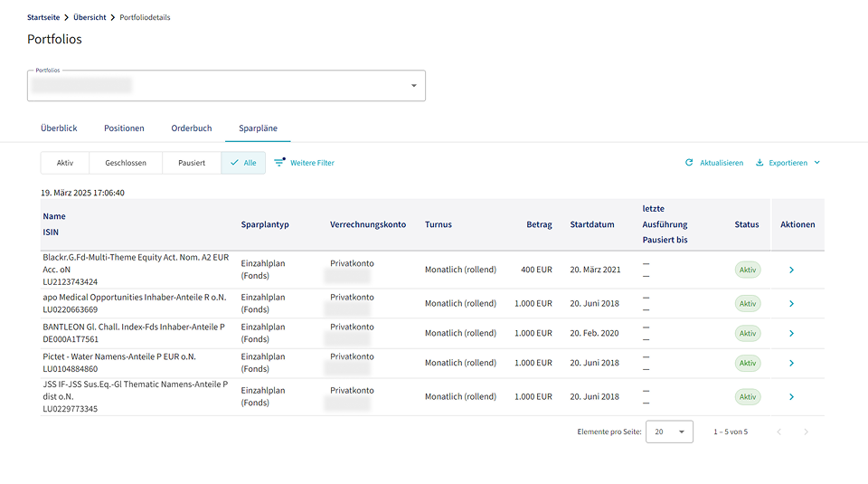Screen dimensions: 868x484
Task: Filter savings plans by Geschlossen
Action: point(126,163)
